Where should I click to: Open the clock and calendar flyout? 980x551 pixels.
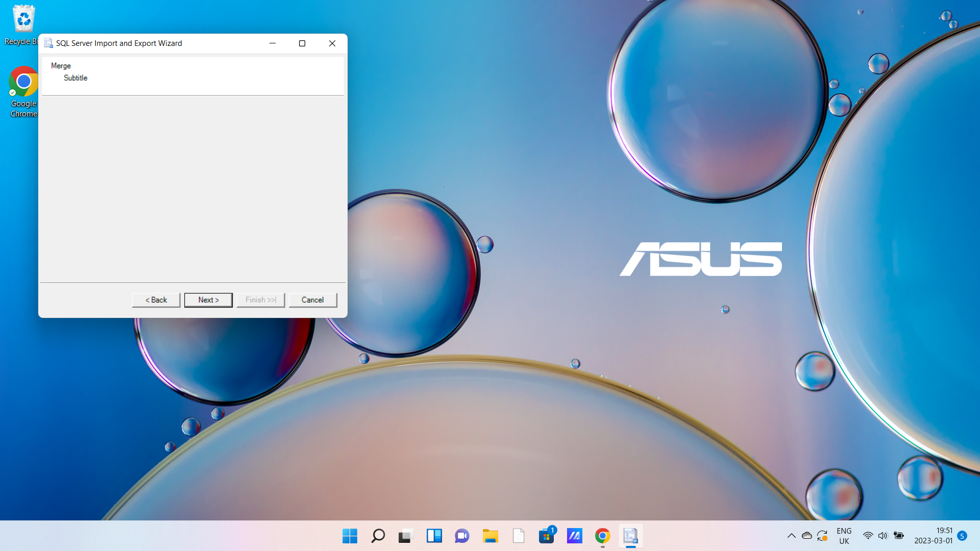click(x=933, y=536)
